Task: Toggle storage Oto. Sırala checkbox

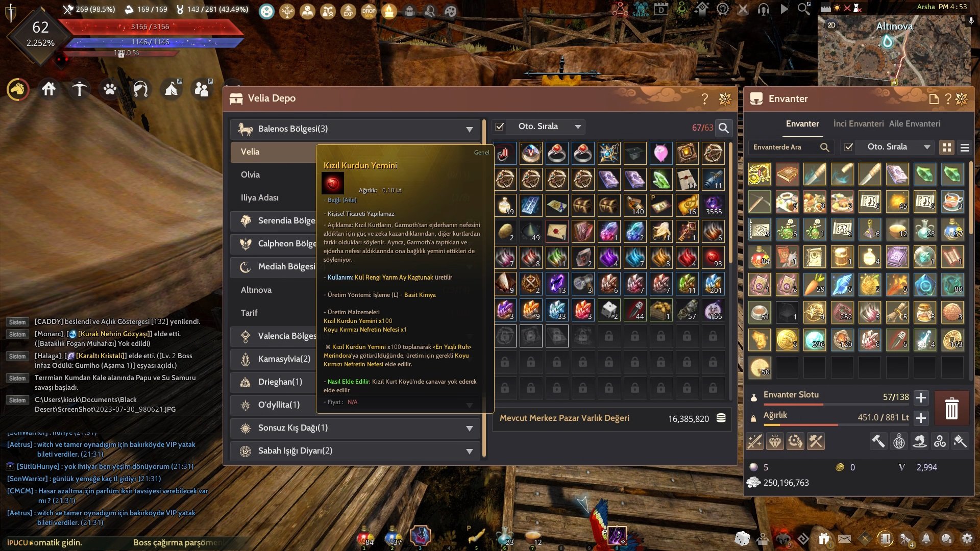Action: [500, 127]
